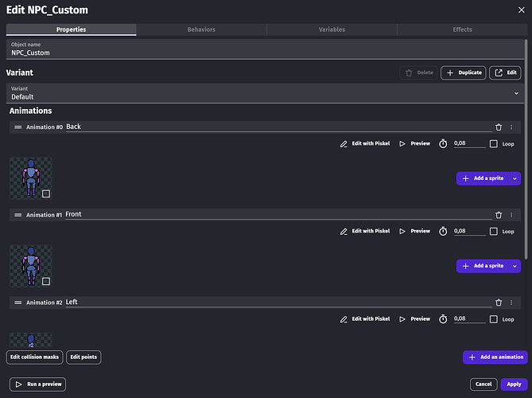
Task: Grab the drag handle of Animation #1
Action: [x=18, y=215]
